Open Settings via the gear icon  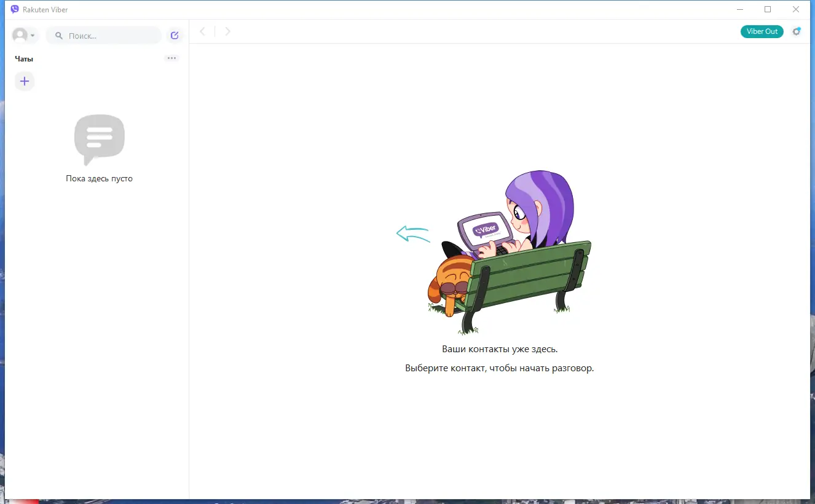[797, 31]
